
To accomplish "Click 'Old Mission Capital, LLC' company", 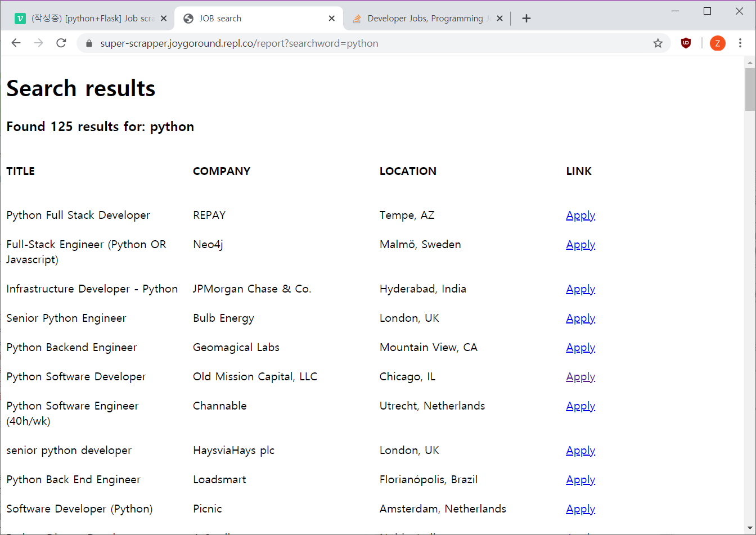I will (255, 377).
